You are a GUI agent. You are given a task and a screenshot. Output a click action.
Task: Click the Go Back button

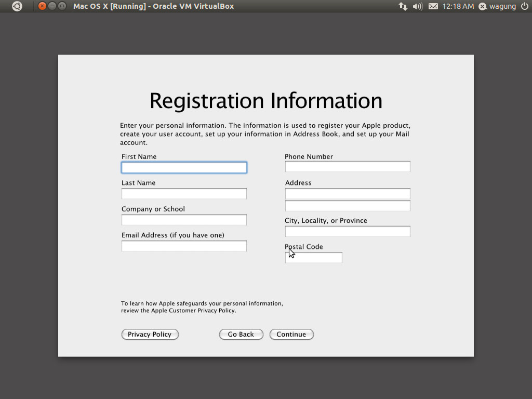(241, 334)
